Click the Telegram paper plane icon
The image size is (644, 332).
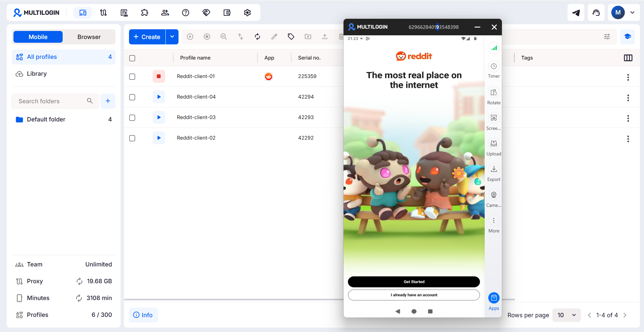pyautogui.click(x=576, y=13)
